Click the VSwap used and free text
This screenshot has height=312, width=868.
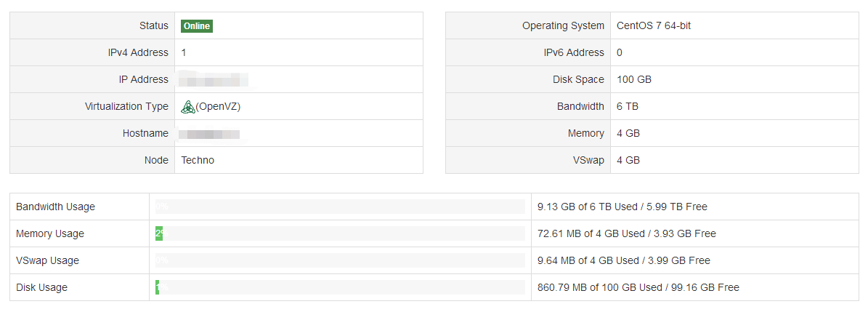624,260
